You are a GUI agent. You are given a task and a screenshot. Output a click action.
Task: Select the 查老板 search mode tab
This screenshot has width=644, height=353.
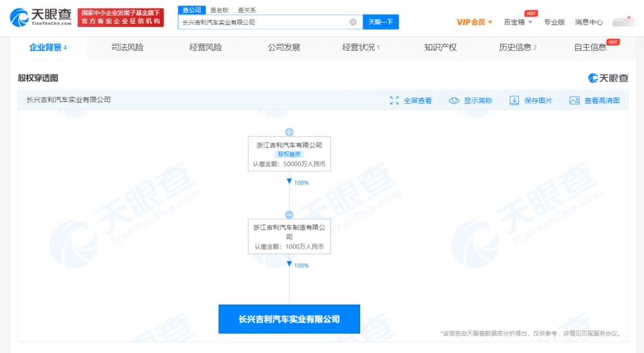(220, 10)
